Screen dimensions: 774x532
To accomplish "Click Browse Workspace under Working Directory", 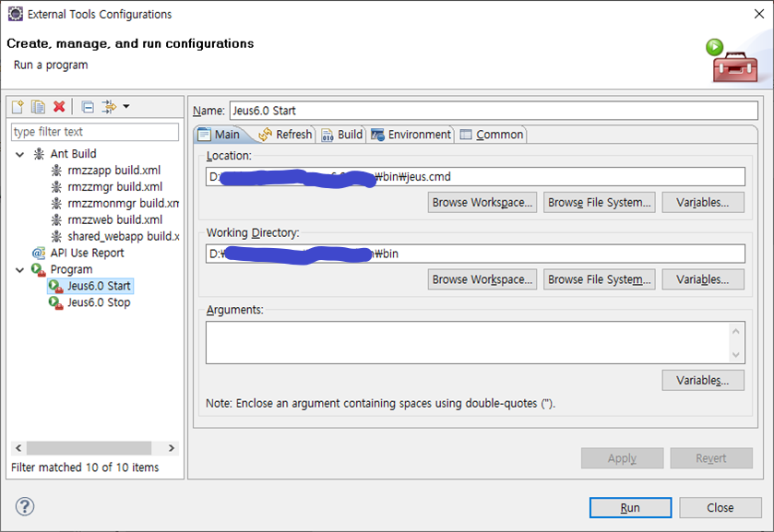I will click(x=482, y=279).
